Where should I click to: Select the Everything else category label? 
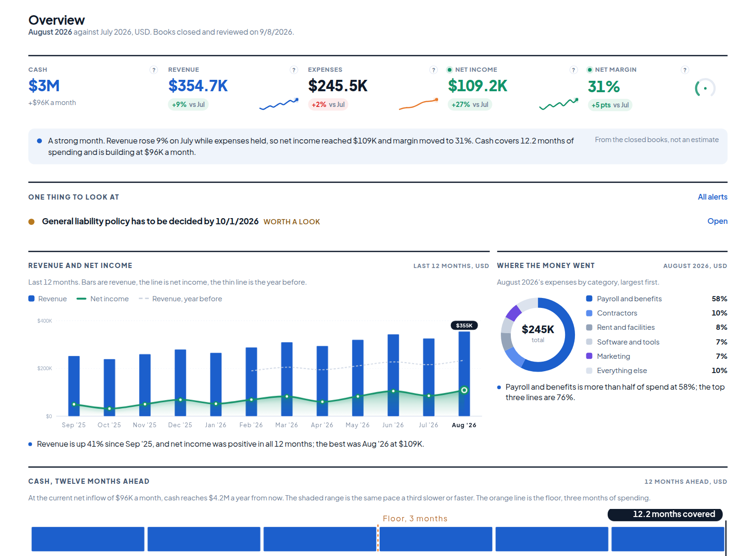[x=622, y=371]
